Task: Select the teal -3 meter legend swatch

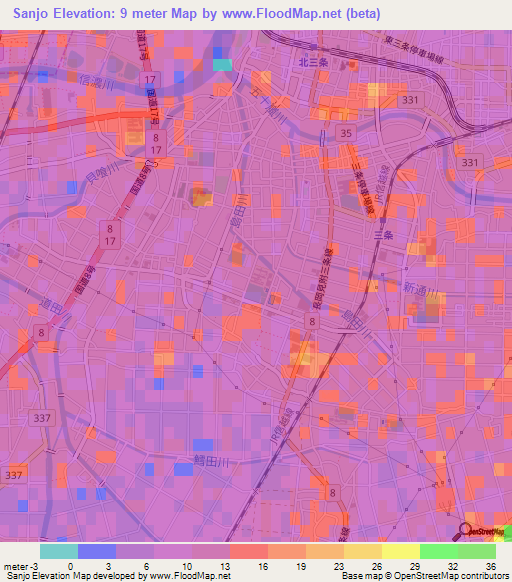Action: tap(59, 552)
